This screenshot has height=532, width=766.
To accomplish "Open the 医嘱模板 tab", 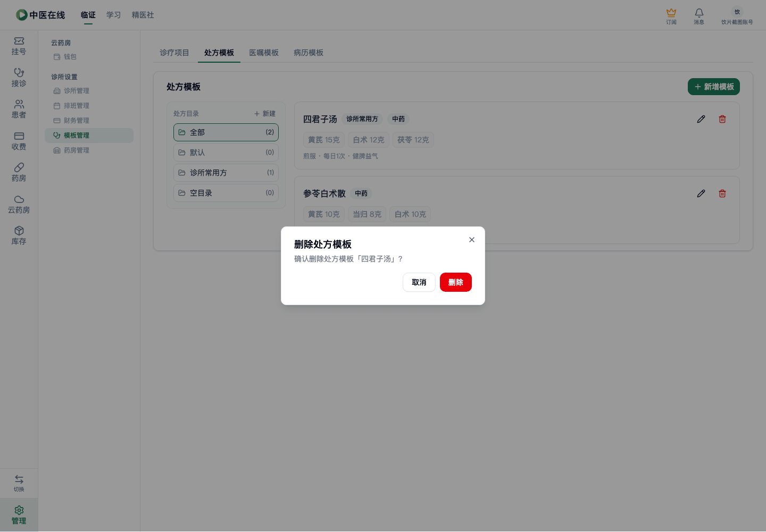I will (264, 53).
